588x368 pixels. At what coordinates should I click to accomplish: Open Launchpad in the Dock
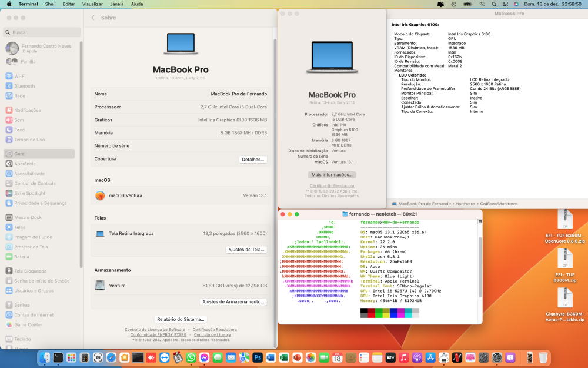[x=71, y=357]
